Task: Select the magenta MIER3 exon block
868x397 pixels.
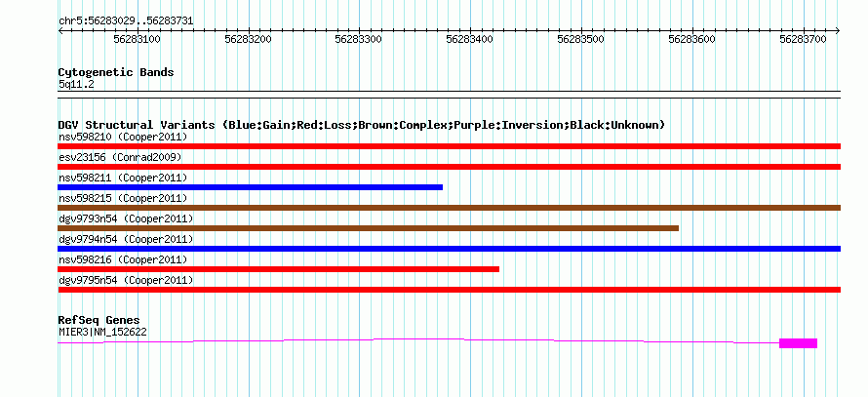Action: point(798,343)
